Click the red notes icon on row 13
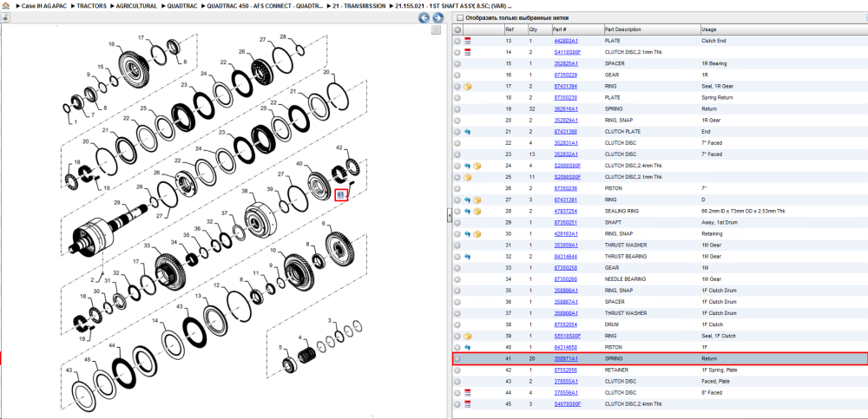This screenshot has width=868, height=419. point(468,41)
